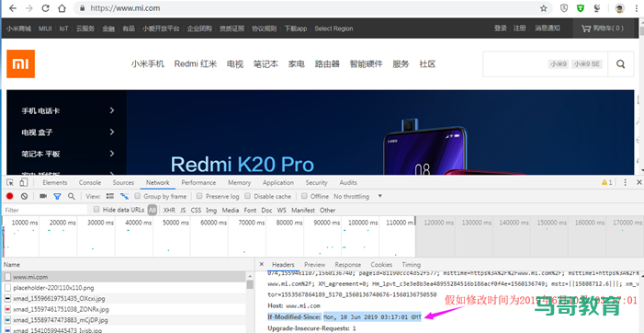Click the orange MI logo
The image size is (644, 333).
[x=20, y=63]
